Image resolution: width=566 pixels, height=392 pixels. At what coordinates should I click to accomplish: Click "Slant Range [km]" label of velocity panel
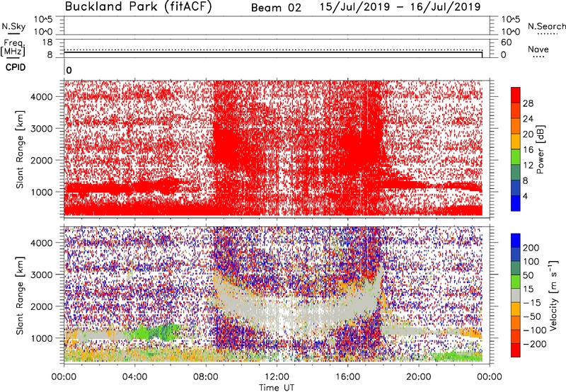[20, 296]
